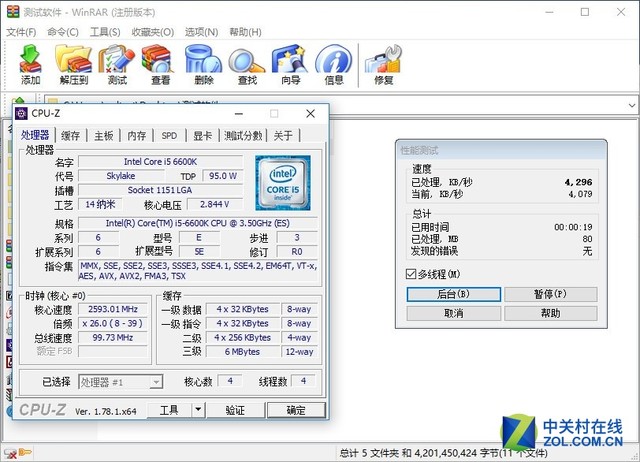
Task: Open the WinRAR address bar dropdown arrow
Action: [x=631, y=106]
